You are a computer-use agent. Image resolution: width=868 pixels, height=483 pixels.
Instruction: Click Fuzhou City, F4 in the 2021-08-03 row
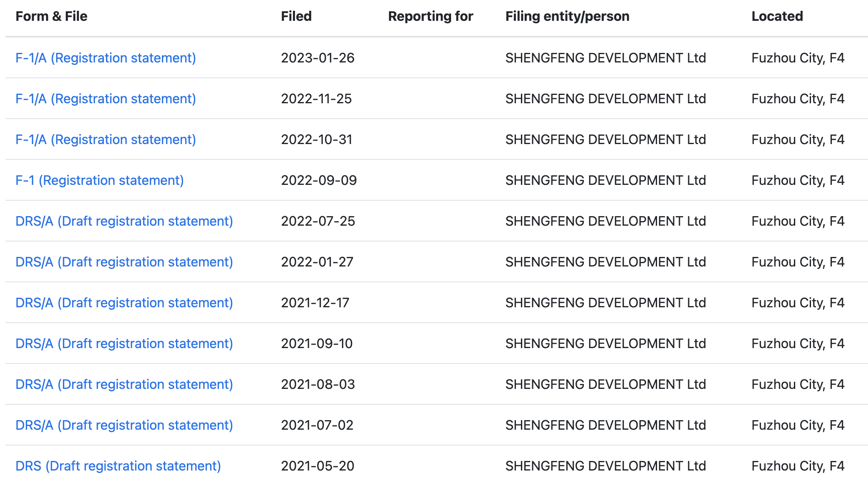798,384
